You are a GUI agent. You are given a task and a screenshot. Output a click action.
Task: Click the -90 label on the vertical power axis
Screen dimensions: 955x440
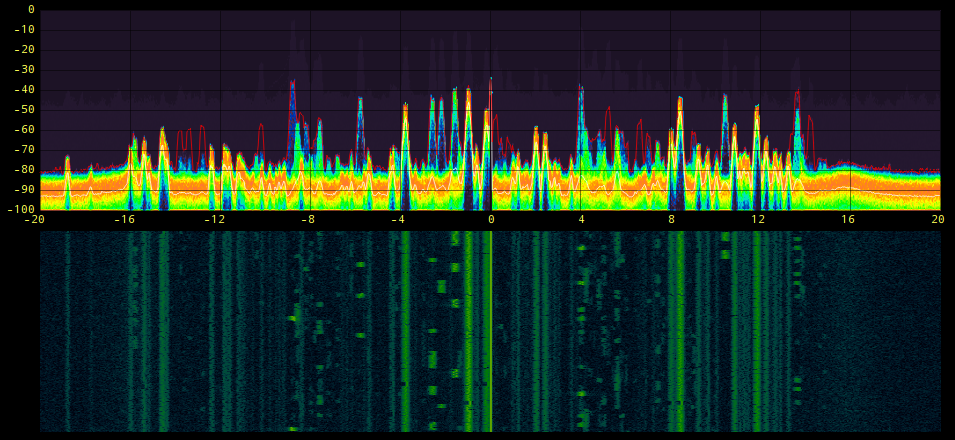point(26,190)
